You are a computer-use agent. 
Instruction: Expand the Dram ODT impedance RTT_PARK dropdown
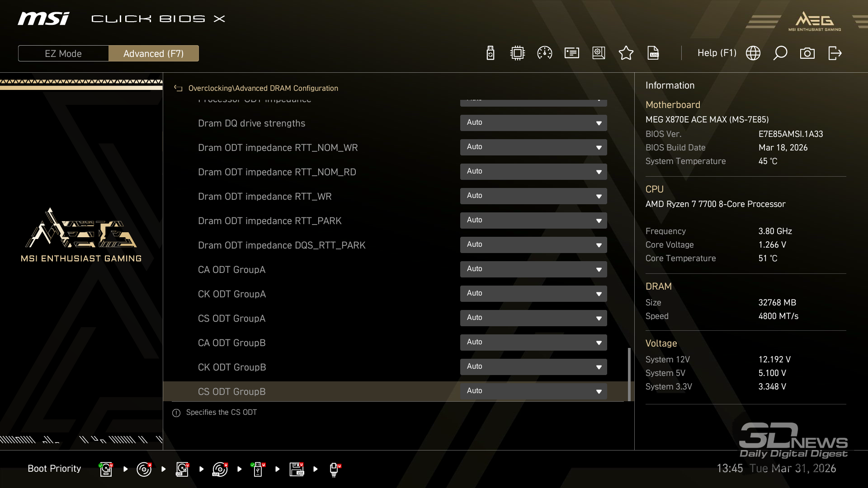coord(533,221)
